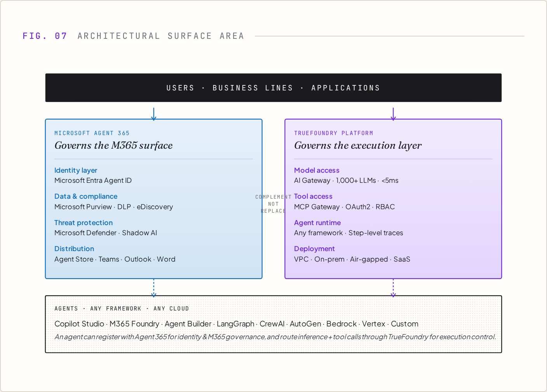Click 'Microsoft Purview · DLP · eDiscovery' line

pyautogui.click(x=114, y=207)
